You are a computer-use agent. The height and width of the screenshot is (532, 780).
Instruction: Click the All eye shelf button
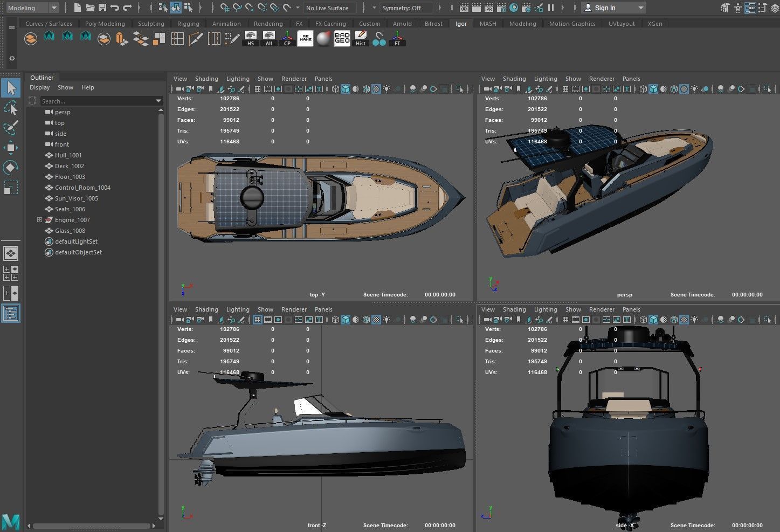pos(269,39)
